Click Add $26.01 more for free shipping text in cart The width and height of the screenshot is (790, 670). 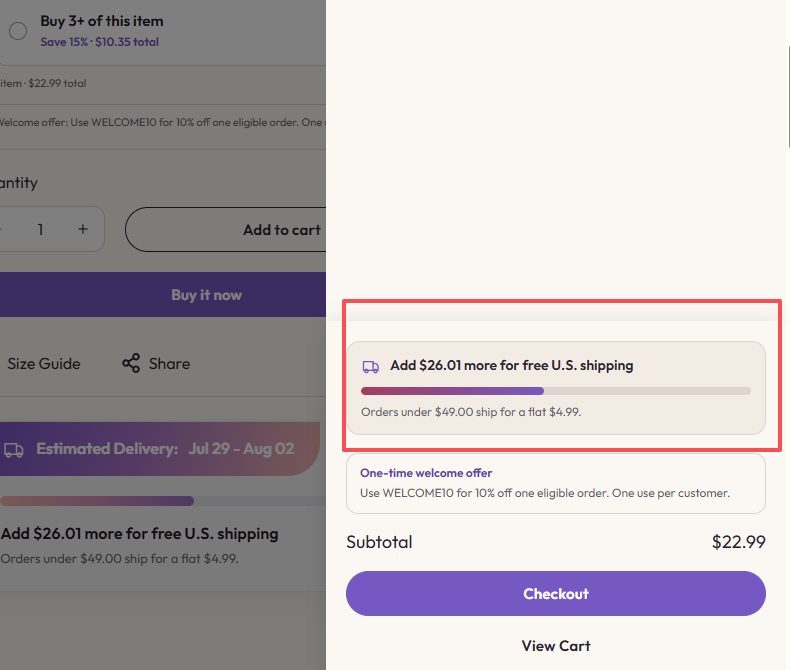click(511, 365)
